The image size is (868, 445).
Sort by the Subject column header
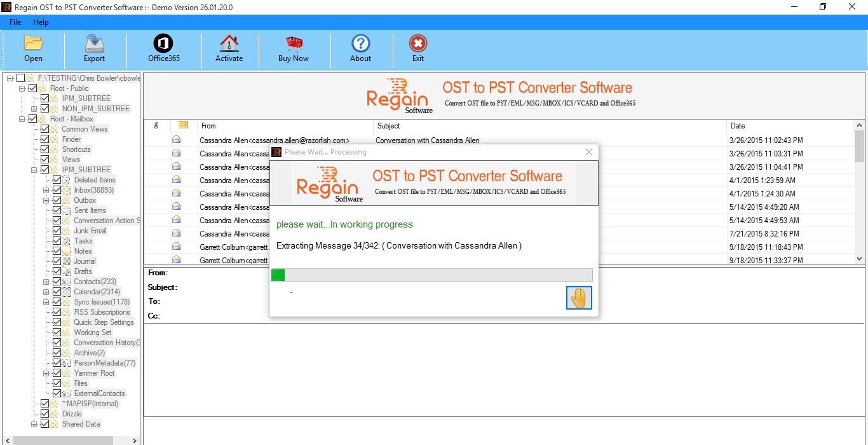pyautogui.click(x=550, y=126)
